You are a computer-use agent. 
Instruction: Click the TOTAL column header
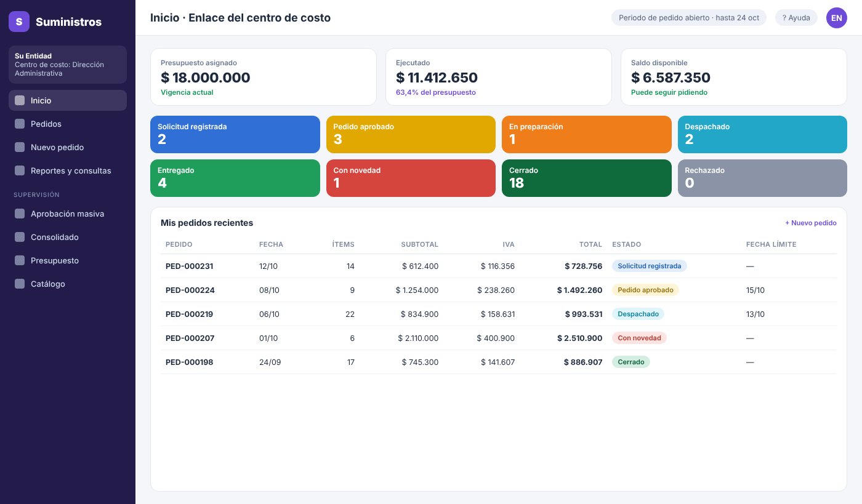(590, 244)
